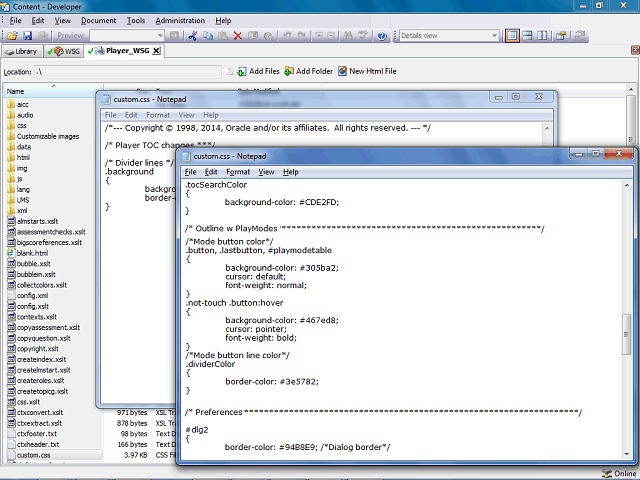Open the File menu in Developer
Image resolution: width=640 pixels, height=480 pixels.
click(16, 21)
